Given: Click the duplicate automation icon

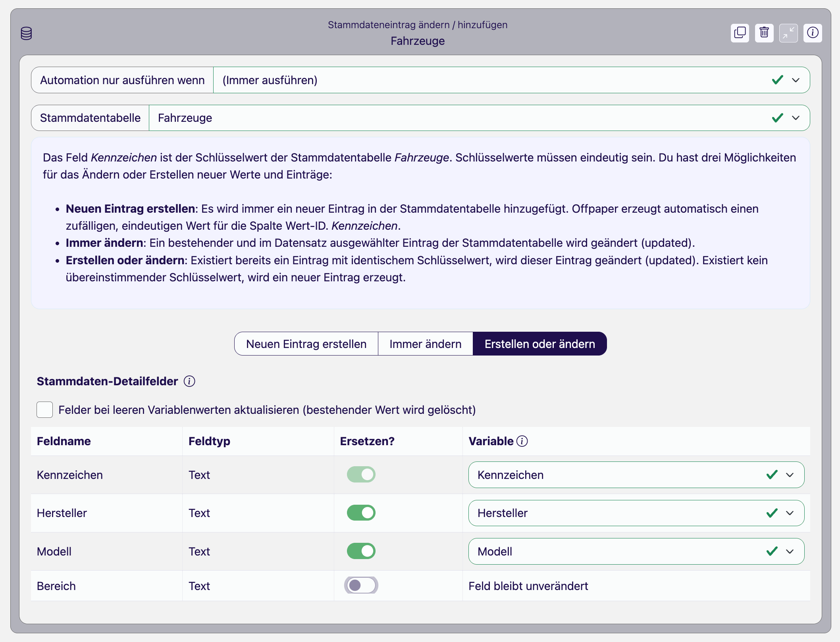Looking at the screenshot, I should pyautogui.click(x=740, y=33).
